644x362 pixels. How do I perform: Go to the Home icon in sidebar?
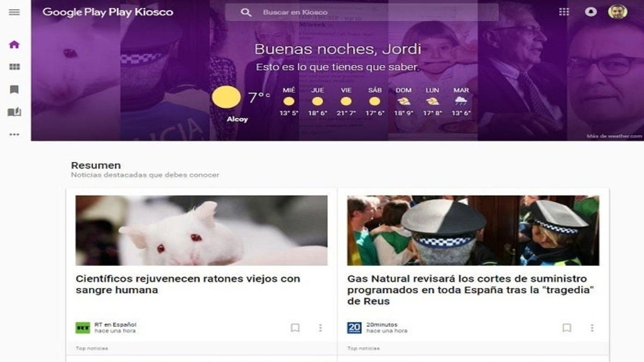tap(14, 45)
